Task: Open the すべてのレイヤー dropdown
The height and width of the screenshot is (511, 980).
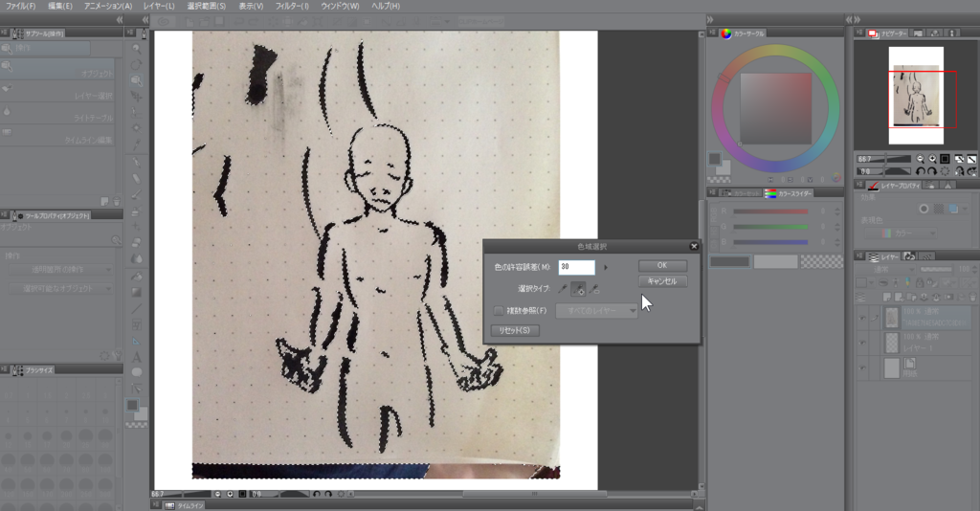Action: point(596,310)
